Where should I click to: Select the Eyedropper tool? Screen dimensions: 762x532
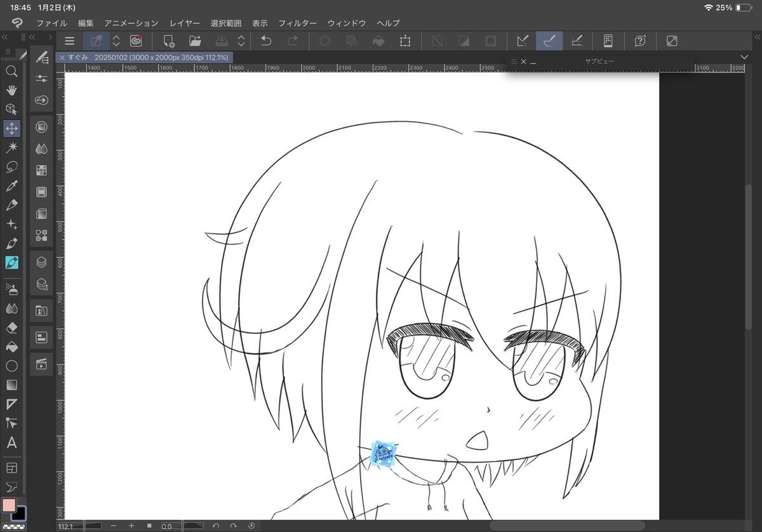click(x=11, y=186)
